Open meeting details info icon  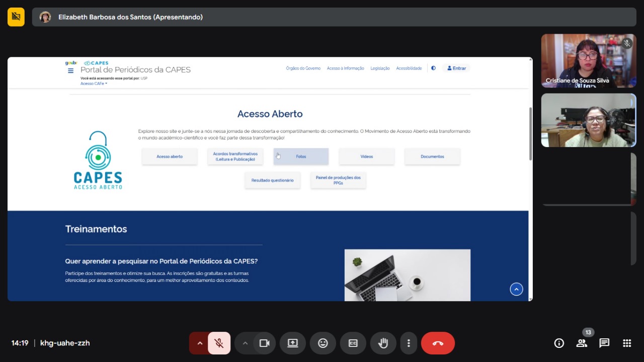pos(559,343)
